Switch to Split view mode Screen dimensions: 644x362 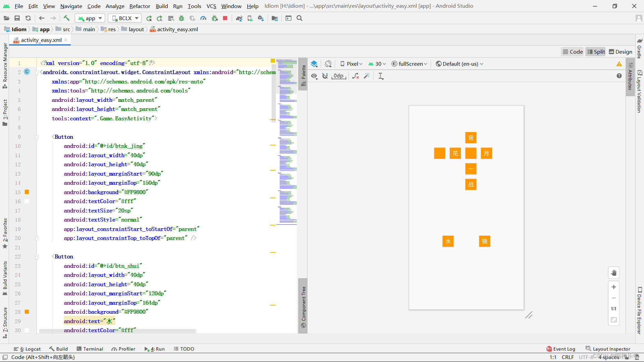[x=596, y=52]
